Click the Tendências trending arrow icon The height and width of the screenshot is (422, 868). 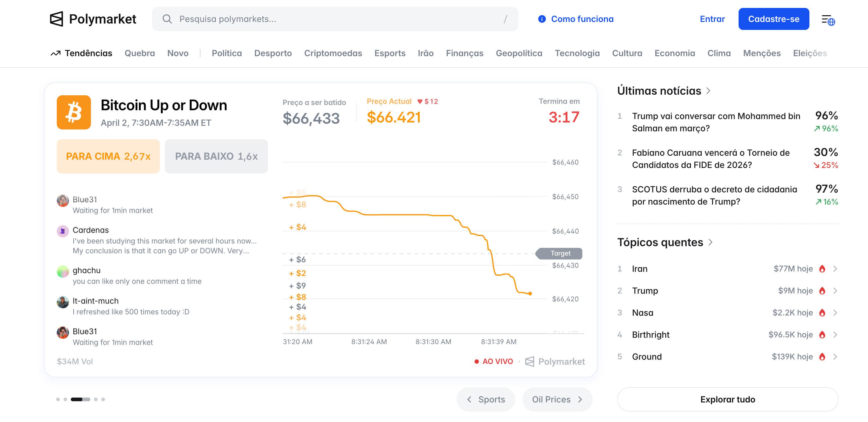(x=56, y=53)
